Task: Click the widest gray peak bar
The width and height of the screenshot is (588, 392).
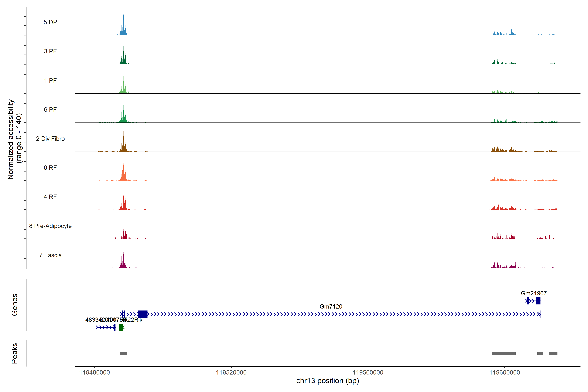Action: [x=504, y=353]
